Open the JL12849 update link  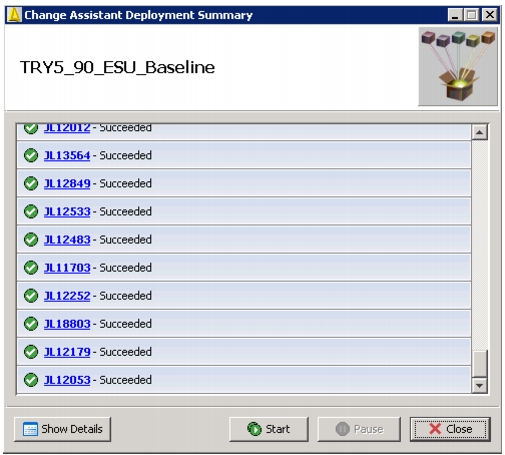[67, 183]
